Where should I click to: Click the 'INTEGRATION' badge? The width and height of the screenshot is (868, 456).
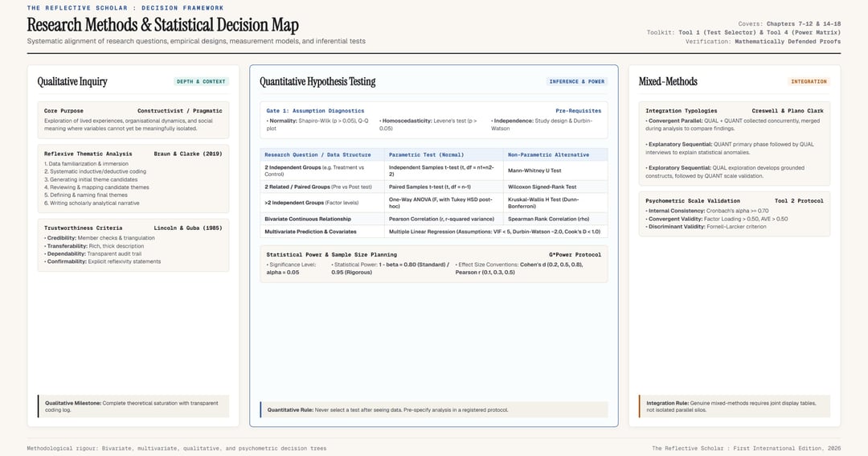coord(809,81)
